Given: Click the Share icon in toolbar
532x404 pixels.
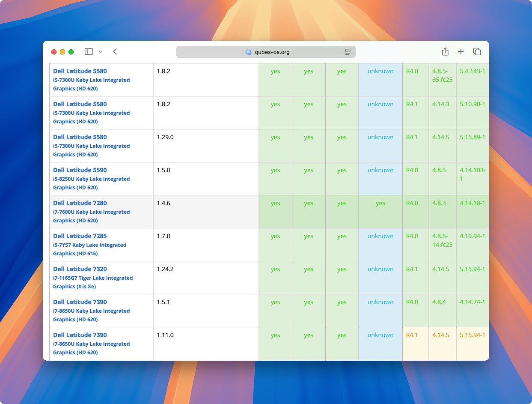Looking at the screenshot, I should click(x=445, y=51).
